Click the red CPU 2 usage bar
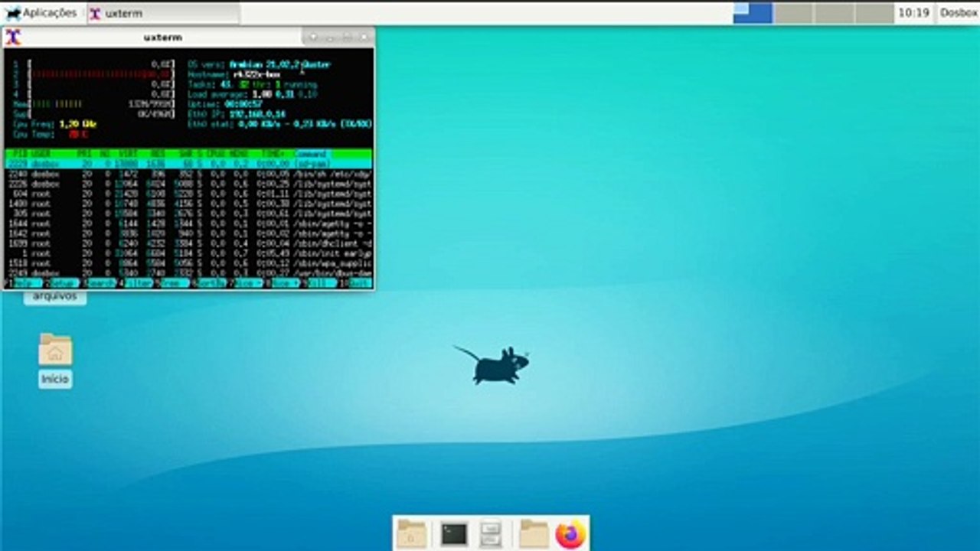Image resolution: width=980 pixels, height=551 pixels. 100,74
